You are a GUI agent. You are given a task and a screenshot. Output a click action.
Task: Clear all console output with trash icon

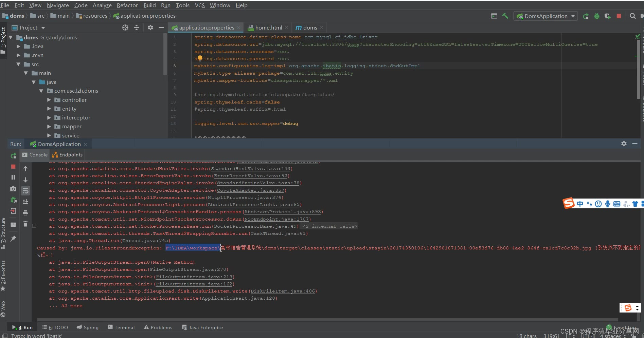pyautogui.click(x=25, y=224)
